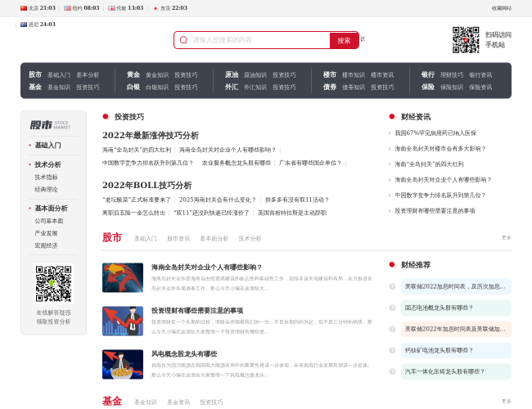Open 银行 category in navigation bar

(428, 74)
